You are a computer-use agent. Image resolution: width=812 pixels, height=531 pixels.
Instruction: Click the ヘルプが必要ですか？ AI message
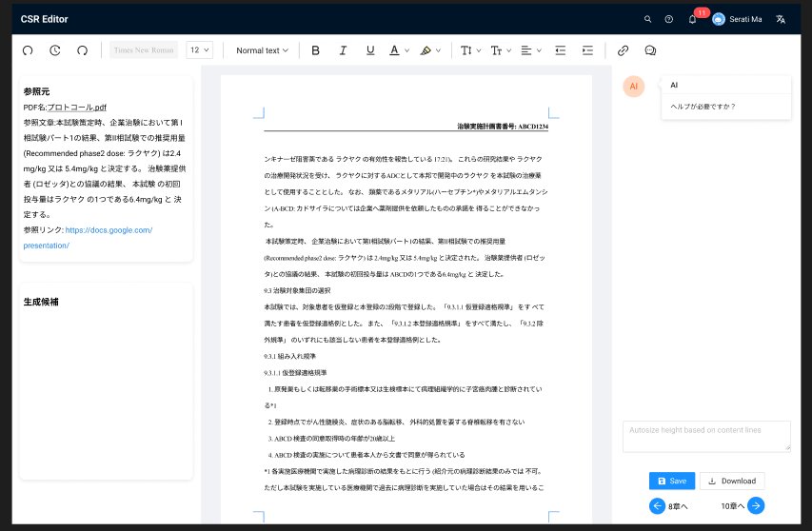[x=703, y=107]
